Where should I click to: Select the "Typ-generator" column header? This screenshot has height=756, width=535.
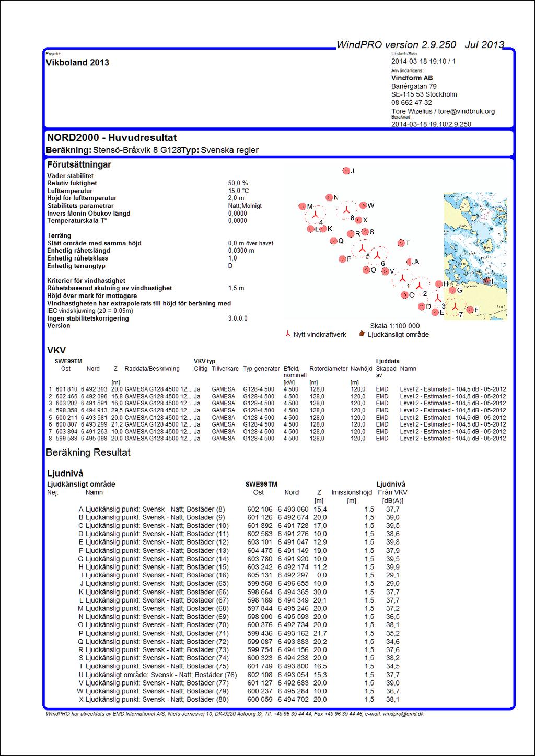[x=261, y=369]
